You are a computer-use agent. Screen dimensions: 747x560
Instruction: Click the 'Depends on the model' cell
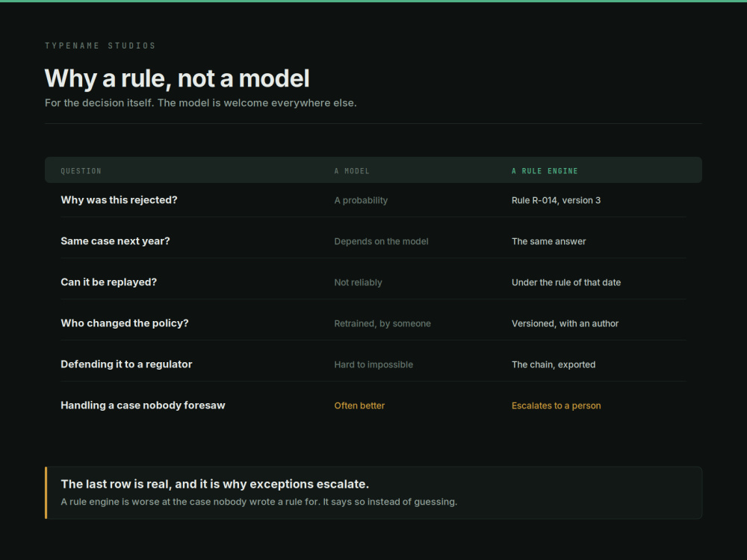point(381,241)
